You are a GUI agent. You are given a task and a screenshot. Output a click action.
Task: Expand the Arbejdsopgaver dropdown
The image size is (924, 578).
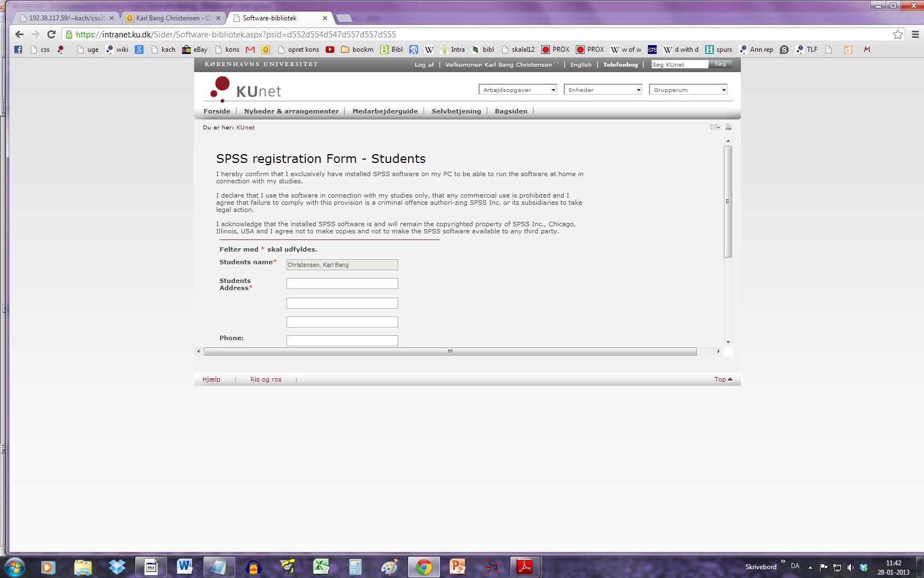[518, 90]
